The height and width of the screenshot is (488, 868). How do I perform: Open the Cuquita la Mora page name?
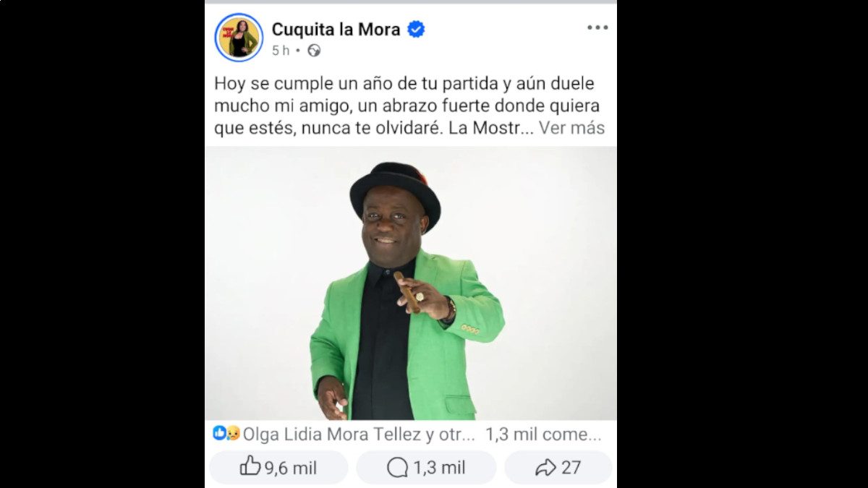[x=336, y=30]
